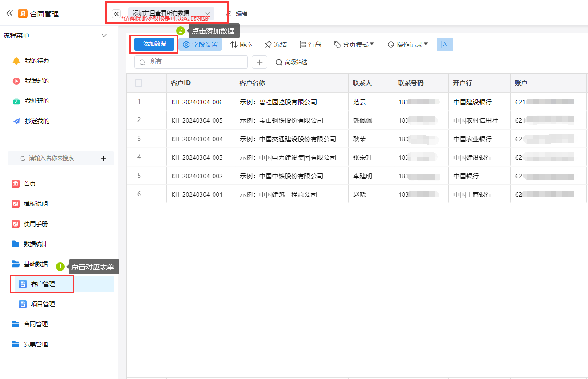588x379 pixels.
Task: Select 项目管理 form in the tree
Action: tap(43, 304)
